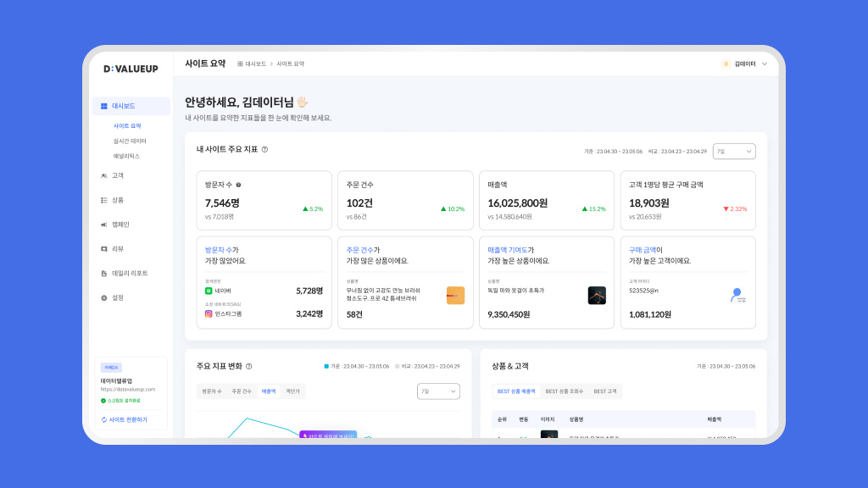Click the grey 비교 legend swatch
The width and height of the screenshot is (868, 488).
(398, 366)
